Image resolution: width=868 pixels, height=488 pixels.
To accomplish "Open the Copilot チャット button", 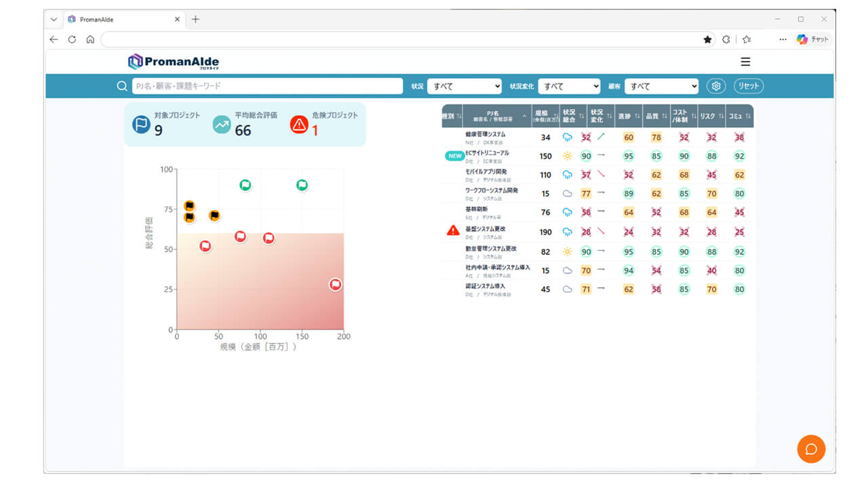I will (812, 39).
